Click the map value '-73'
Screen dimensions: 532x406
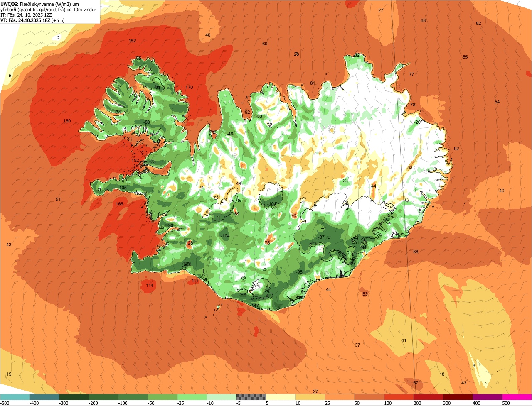(x=153, y=161)
